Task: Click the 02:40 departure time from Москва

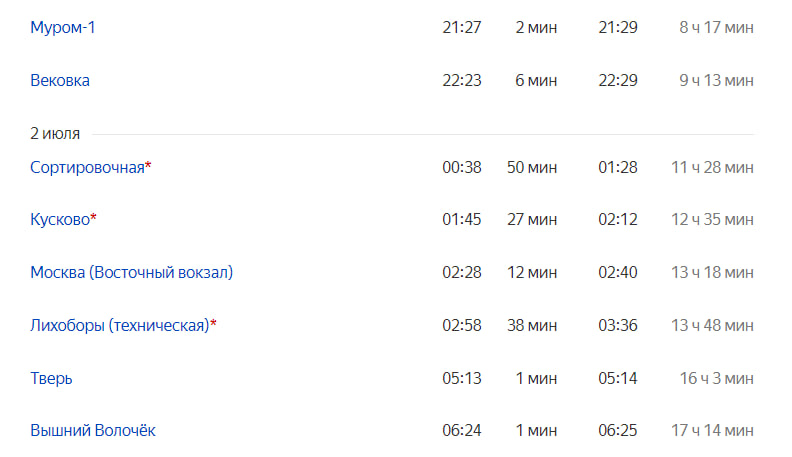Action: tap(618, 272)
